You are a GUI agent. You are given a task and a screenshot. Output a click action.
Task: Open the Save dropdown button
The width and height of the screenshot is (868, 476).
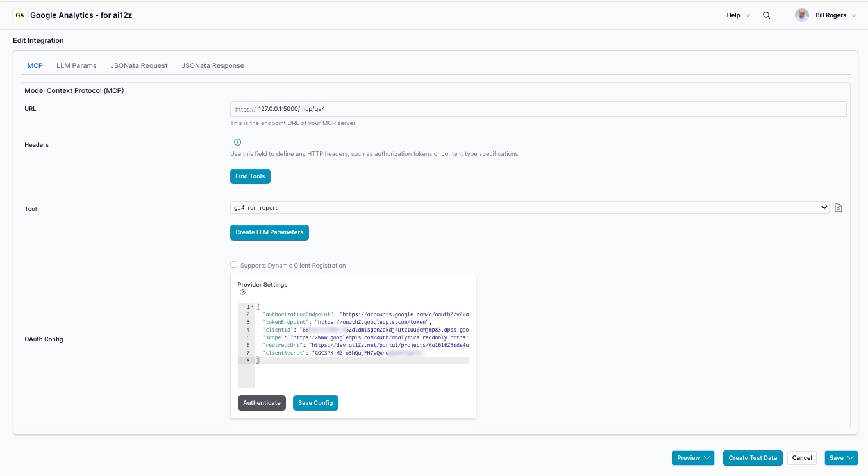tap(841, 458)
